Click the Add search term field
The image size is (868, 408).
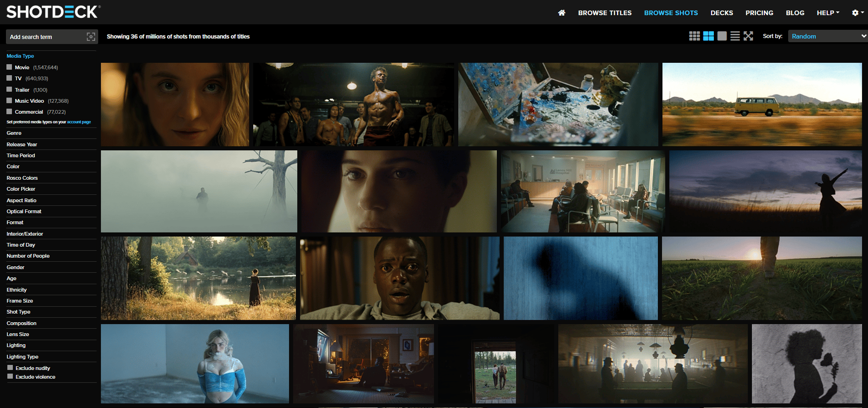point(46,37)
